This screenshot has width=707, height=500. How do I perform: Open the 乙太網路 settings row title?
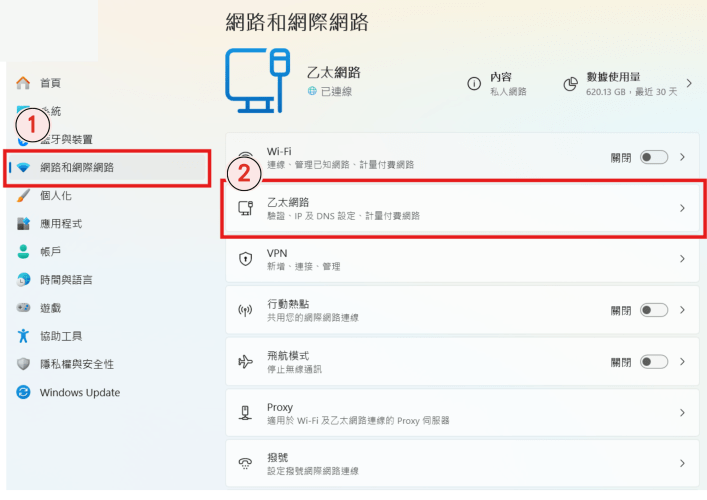click(x=288, y=202)
